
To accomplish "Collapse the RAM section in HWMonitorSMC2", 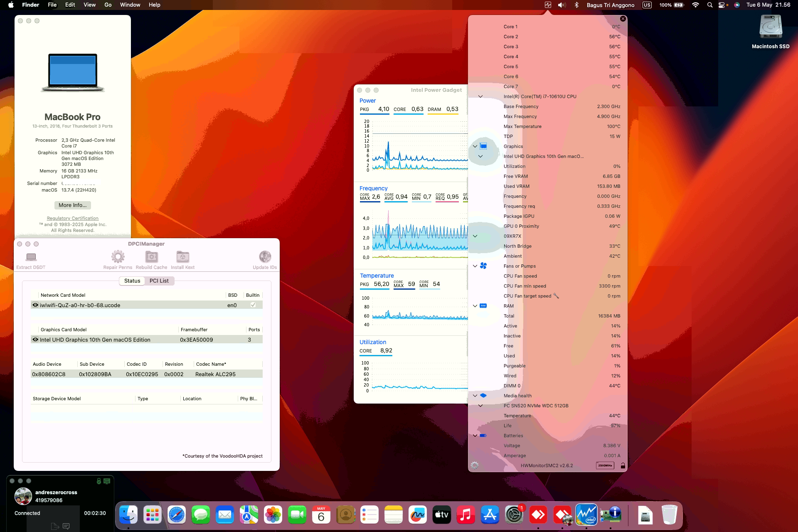I will pyautogui.click(x=475, y=306).
